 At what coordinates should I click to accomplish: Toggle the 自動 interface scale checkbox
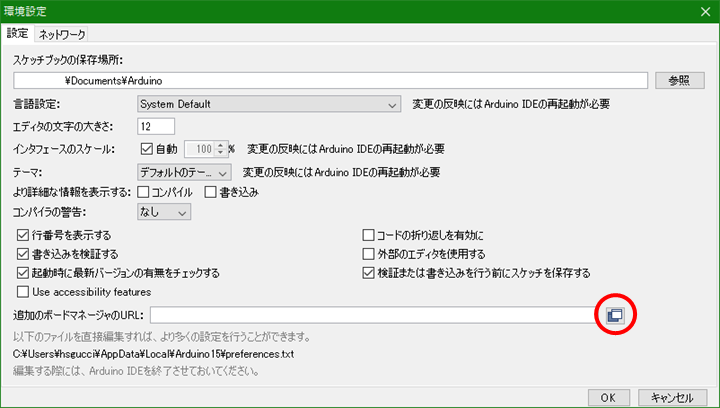coord(146,149)
